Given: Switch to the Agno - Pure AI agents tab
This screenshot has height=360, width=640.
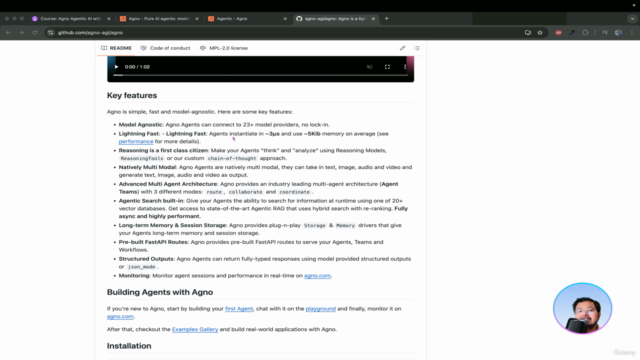Looking at the screenshot, I should (x=158, y=19).
